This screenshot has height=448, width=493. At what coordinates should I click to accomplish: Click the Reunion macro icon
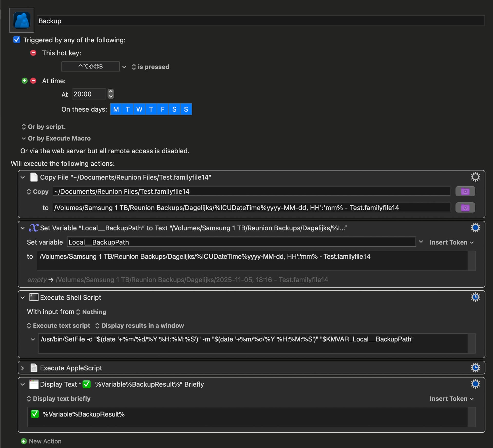(x=22, y=20)
